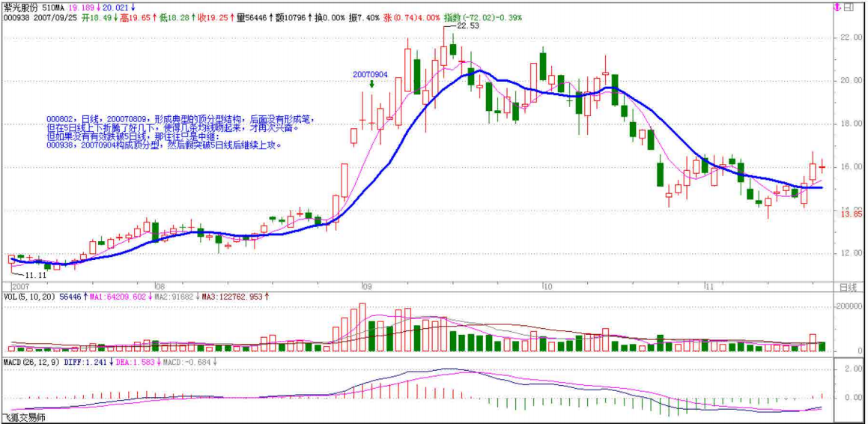Click the MA3 volume average value
Viewport: 868px width, 424px height.
[233, 297]
